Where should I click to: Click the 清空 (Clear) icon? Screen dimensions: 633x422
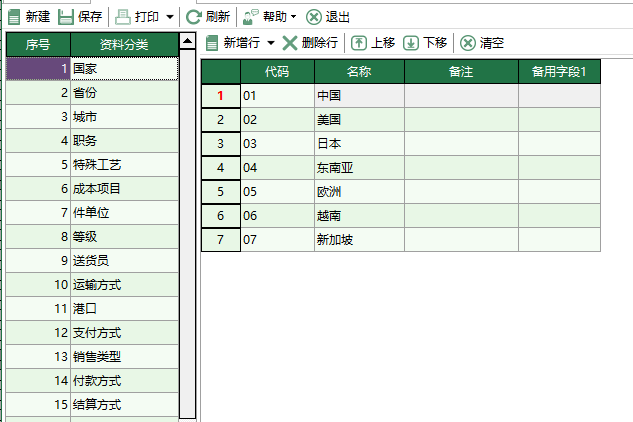(x=468, y=43)
